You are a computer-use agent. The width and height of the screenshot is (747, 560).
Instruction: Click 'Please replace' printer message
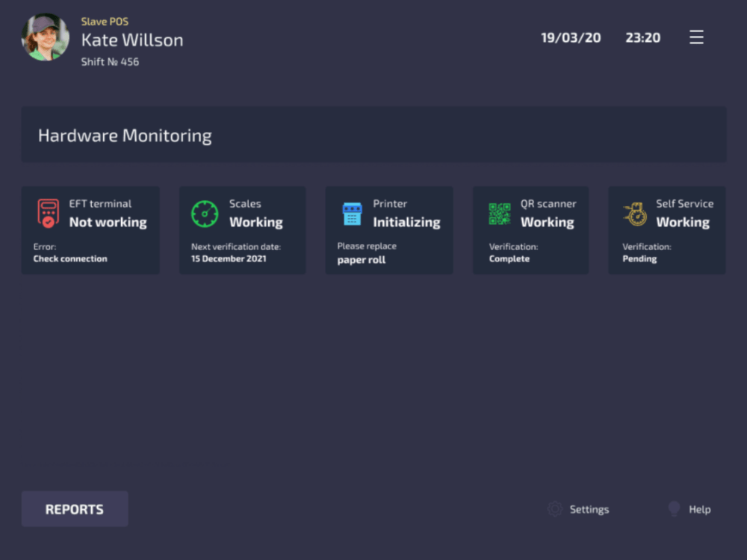click(367, 246)
